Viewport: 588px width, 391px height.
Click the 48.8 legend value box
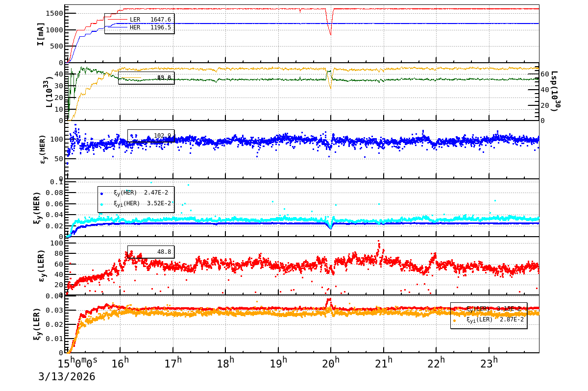[x=151, y=252]
